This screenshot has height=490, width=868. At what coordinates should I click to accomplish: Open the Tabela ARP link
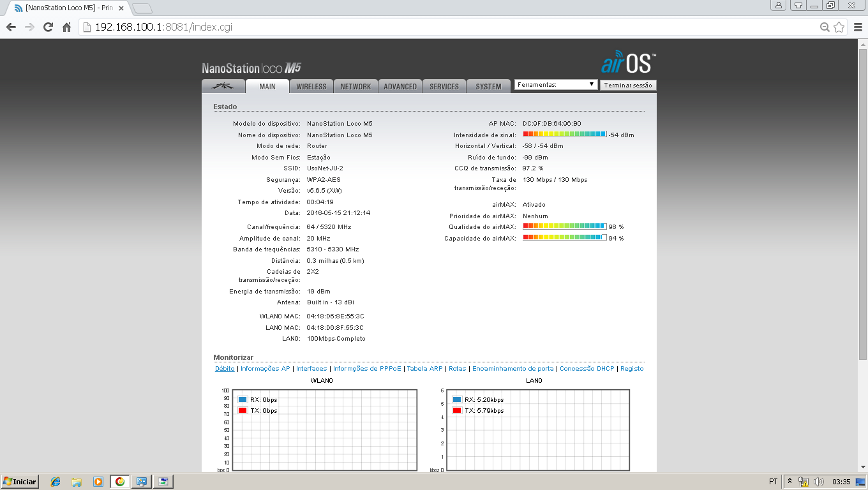click(424, 369)
